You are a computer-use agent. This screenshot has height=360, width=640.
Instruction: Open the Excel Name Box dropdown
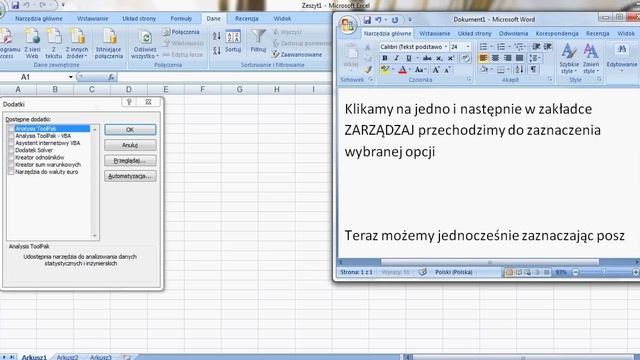(71, 77)
